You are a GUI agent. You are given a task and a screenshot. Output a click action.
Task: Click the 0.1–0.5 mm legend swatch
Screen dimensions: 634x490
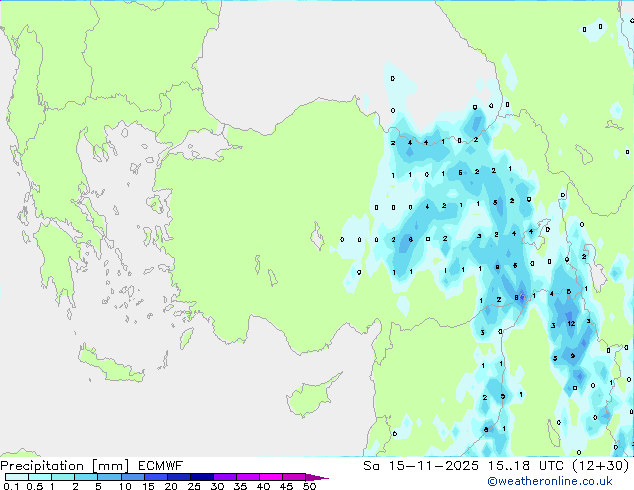coord(17,477)
